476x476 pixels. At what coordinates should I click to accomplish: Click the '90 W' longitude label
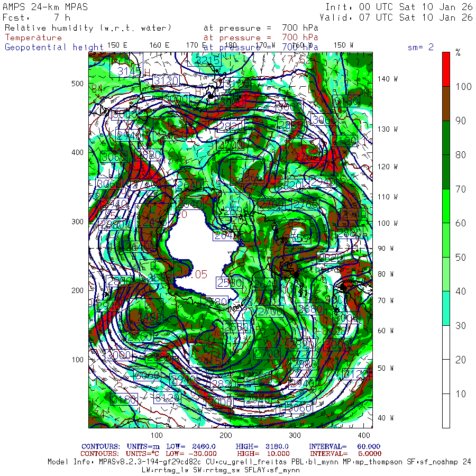coord(386,249)
